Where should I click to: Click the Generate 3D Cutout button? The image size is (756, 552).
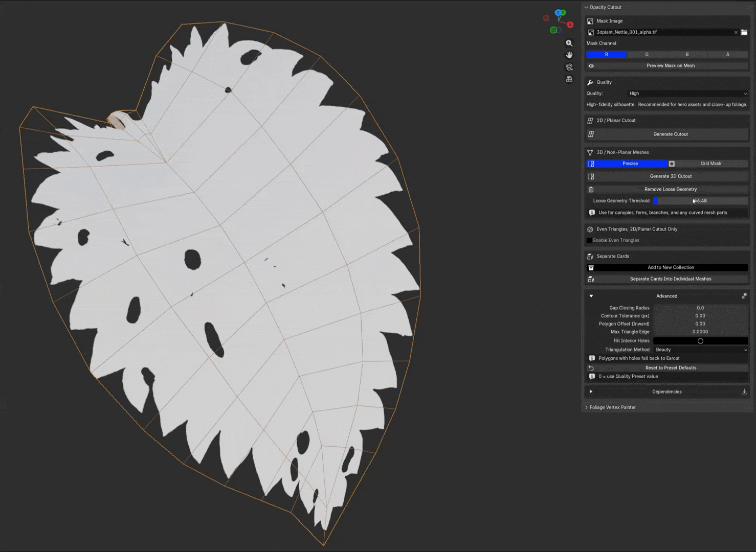click(670, 176)
